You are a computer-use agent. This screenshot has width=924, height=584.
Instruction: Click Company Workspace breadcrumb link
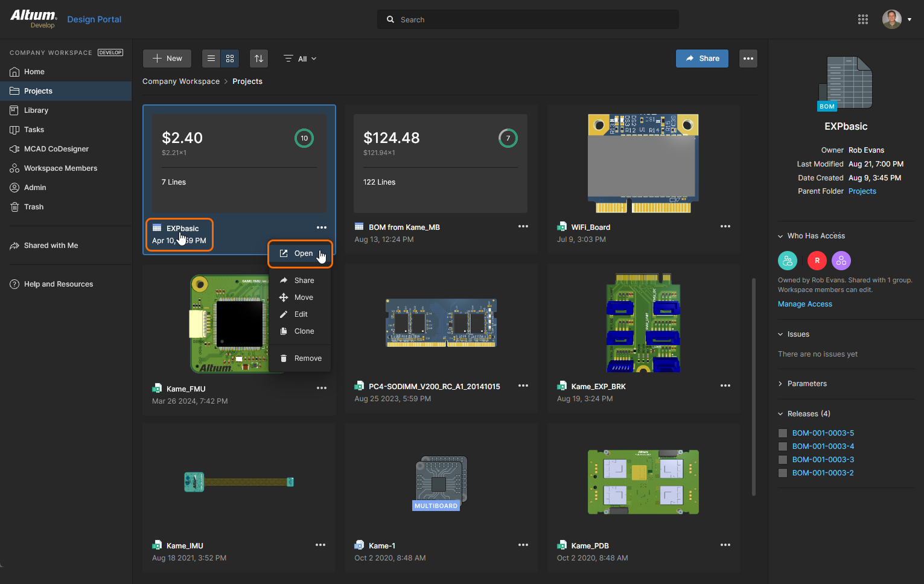181,81
